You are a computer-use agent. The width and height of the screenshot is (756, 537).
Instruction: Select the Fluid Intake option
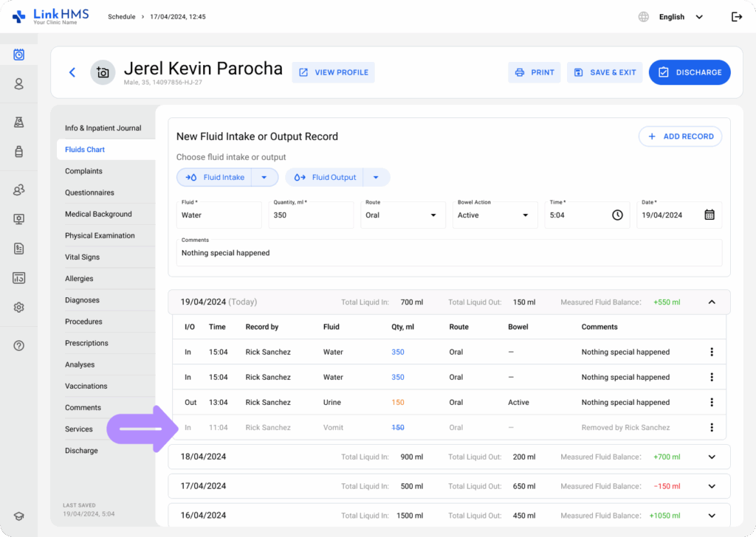pyautogui.click(x=216, y=177)
